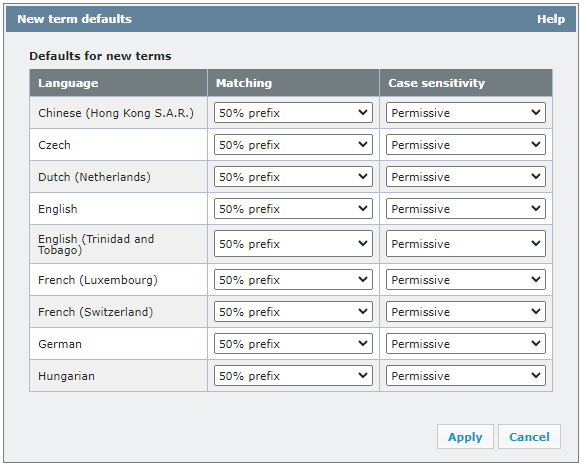The width and height of the screenshot is (582, 466).
Task: Open Matching dropdown for Dutch (Netherlands)
Action: click(293, 176)
